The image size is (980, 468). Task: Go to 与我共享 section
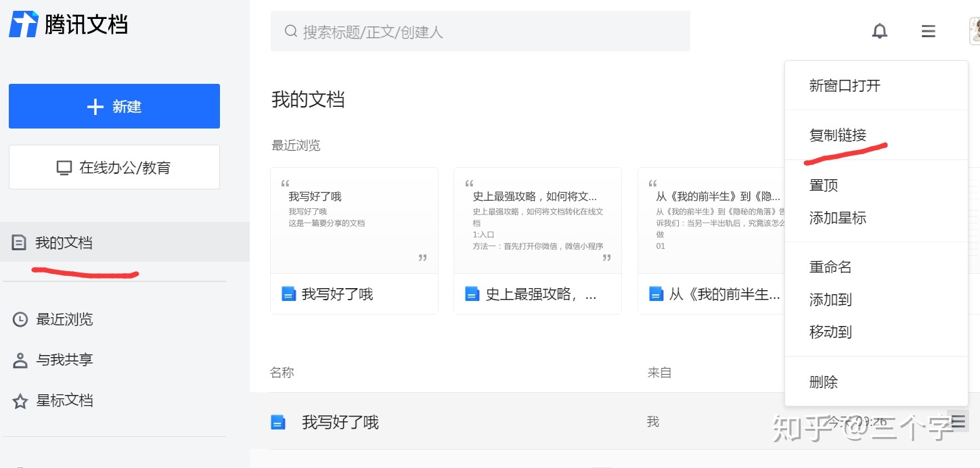[64, 360]
